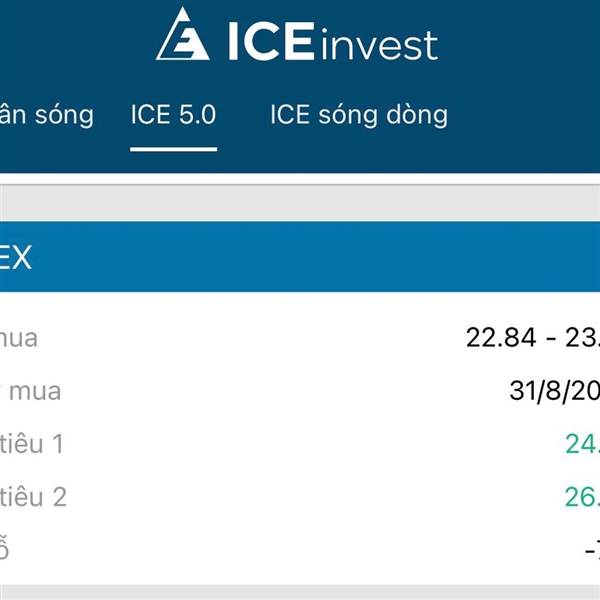Select the 'tiêu 1' target label
The image size is (600, 600).
(x=31, y=444)
